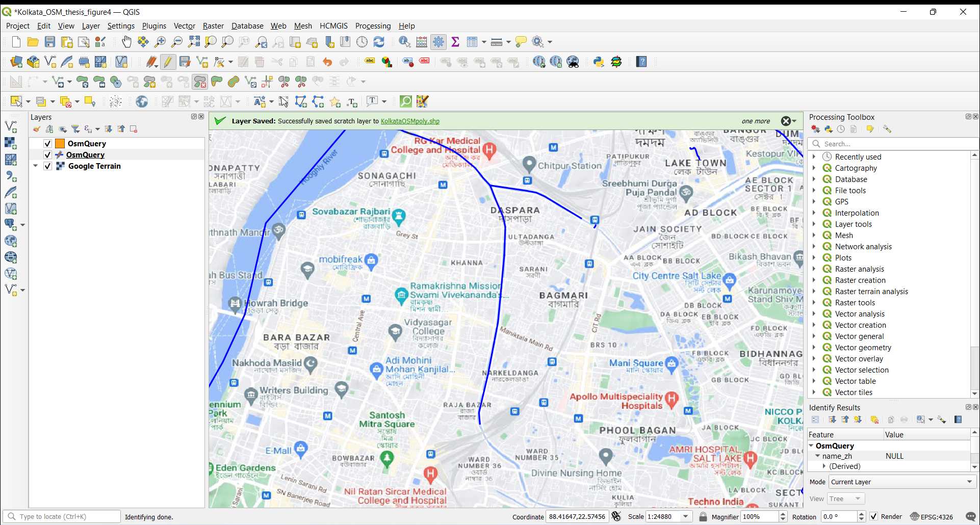Open the Processing menu
Image resolution: width=980 pixels, height=525 pixels.
point(373,26)
